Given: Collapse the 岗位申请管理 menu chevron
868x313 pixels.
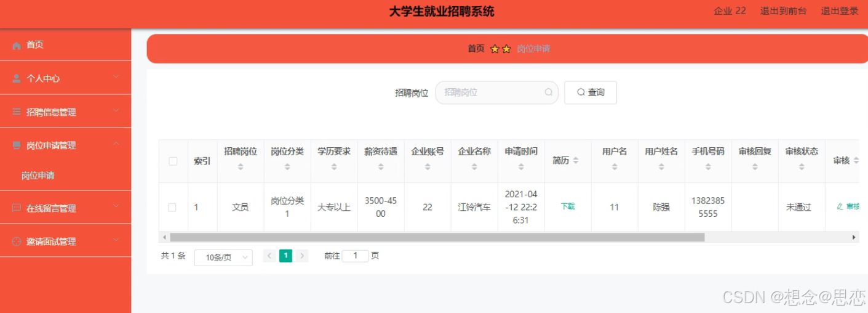Looking at the screenshot, I should point(116,144).
